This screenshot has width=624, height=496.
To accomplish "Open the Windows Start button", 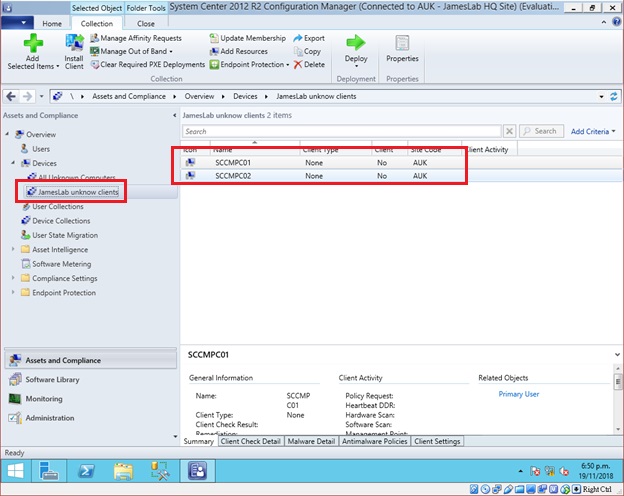I will pyautogui.click(x=16, y=471).
